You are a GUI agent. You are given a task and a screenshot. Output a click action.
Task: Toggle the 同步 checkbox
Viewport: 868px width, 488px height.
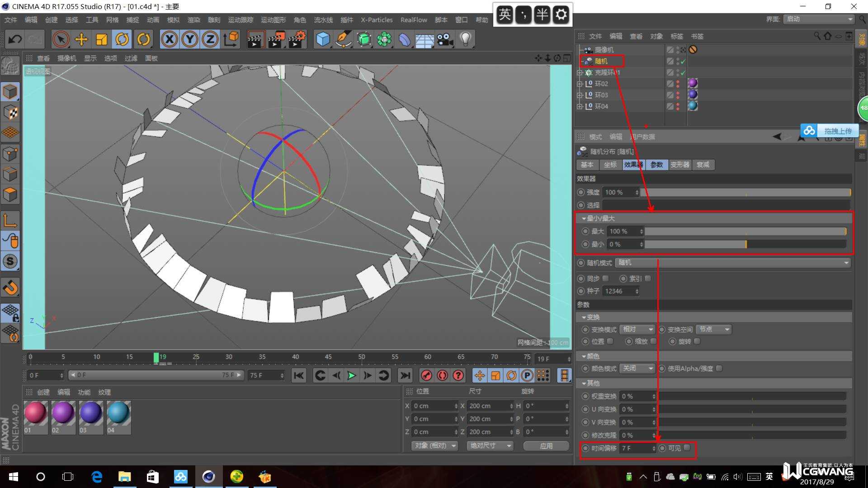click(606, 278)
